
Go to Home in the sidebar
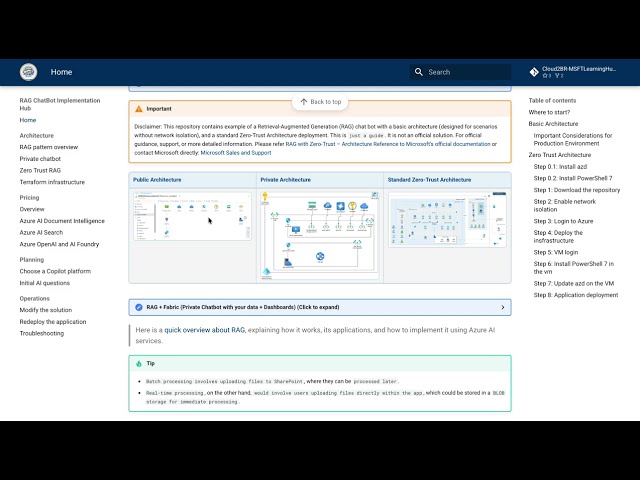pos(28,120)
